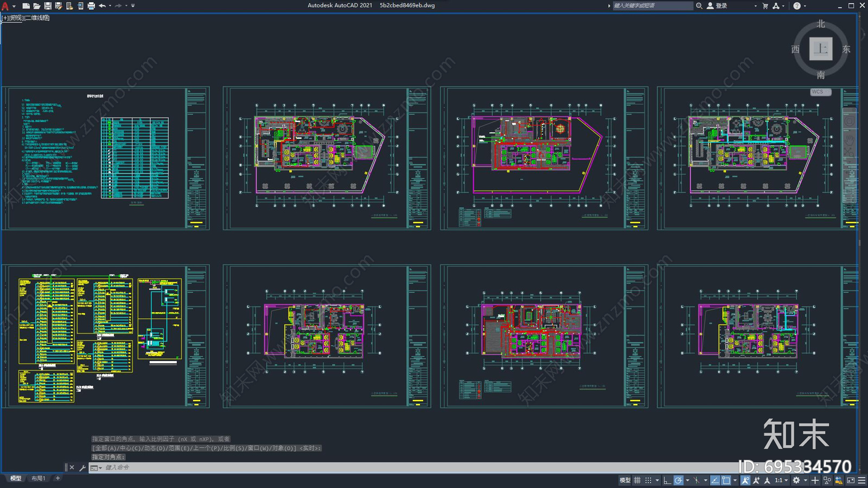Screen dimensions: 868x488
Task: Toggle isometric drafting icon
Action: [697, 480]
